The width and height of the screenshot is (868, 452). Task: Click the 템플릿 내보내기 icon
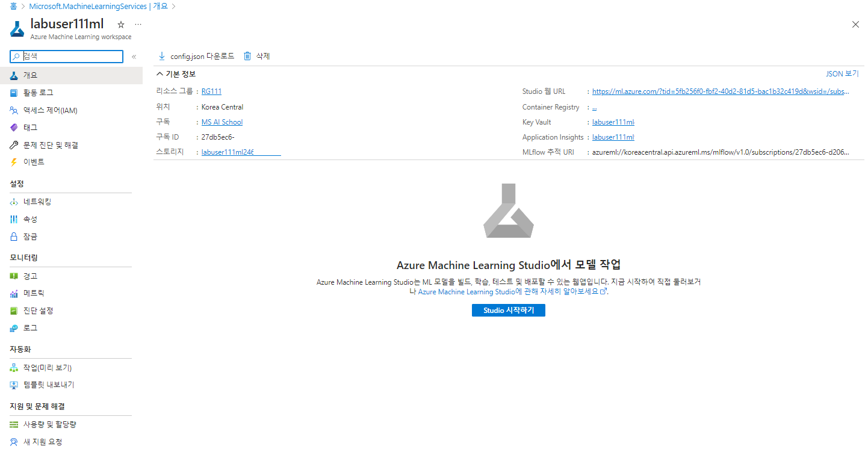pyautogui.click(x=14, y=385)
